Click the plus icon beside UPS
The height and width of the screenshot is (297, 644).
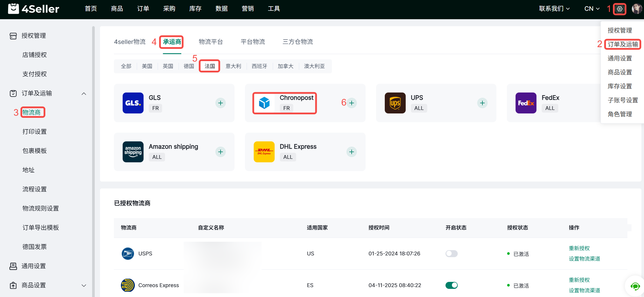coord(482,103)
